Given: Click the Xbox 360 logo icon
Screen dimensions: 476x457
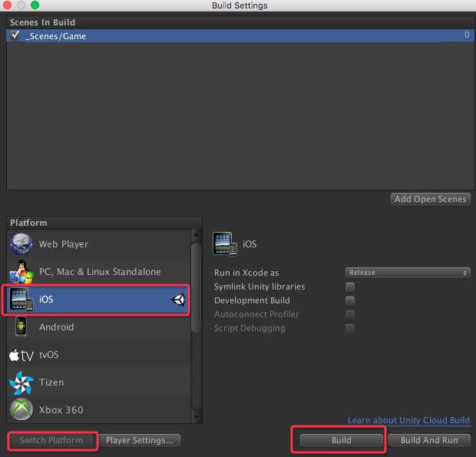Looking at the screenshot, I should pos(21,409).
